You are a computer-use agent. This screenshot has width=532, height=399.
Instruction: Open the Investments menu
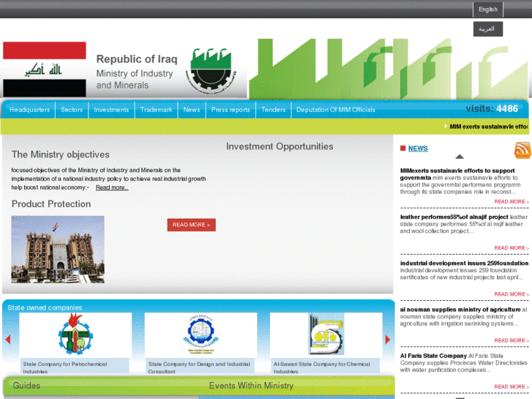tap(111, 110)
